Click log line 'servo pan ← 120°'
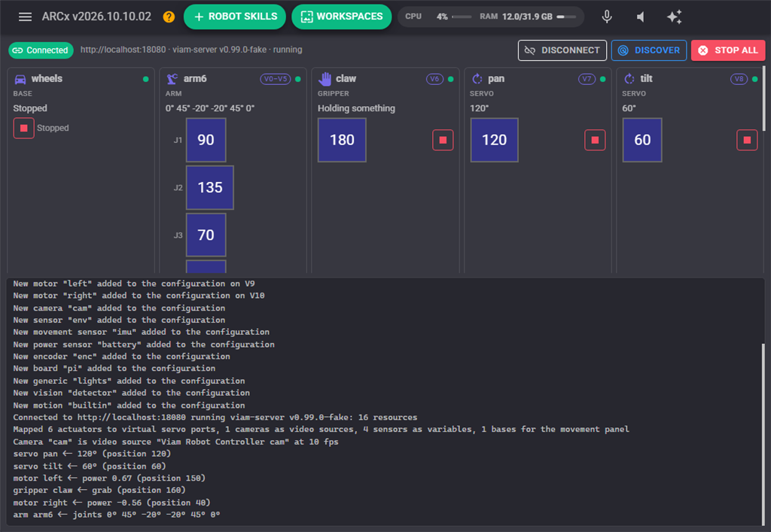Image resolution: width=771 pixels, height=532 pixels. [x=92, y=454]
